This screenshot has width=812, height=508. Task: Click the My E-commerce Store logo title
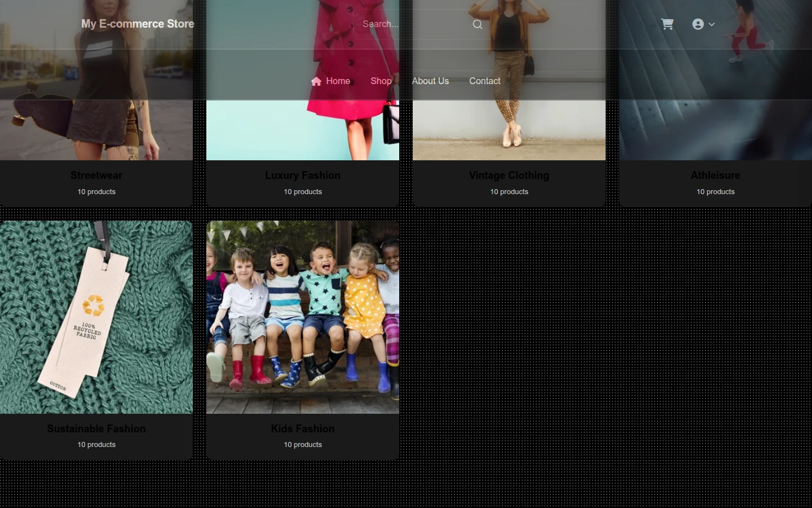(x=138, y=24)
